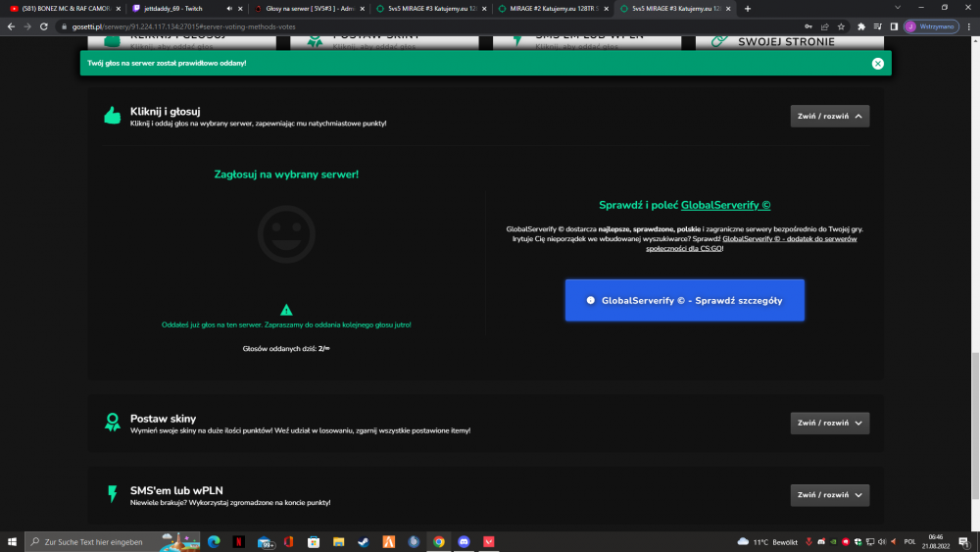Screen dimensions: 980x552
Task: Reload the current page
Action: click(44, 26)
